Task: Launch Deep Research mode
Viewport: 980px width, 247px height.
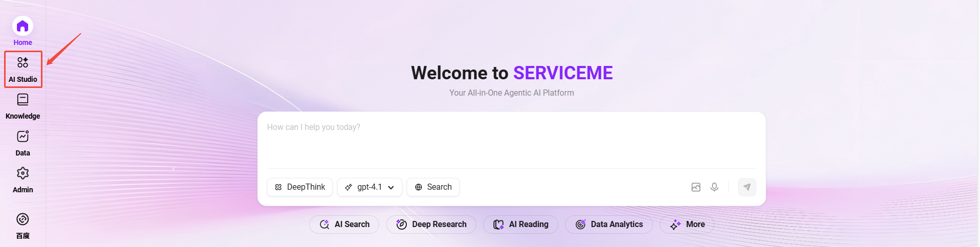Action: [x=431, y=224]
